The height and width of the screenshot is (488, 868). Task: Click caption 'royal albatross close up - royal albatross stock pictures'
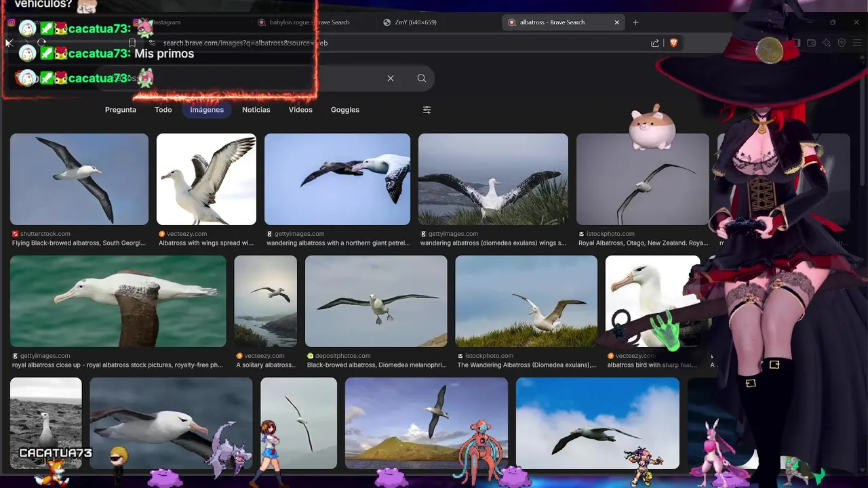(x=117, y=365)
